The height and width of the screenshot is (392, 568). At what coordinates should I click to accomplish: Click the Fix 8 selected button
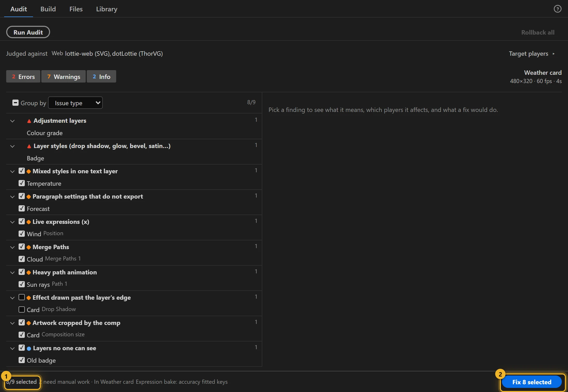point(532,382)
